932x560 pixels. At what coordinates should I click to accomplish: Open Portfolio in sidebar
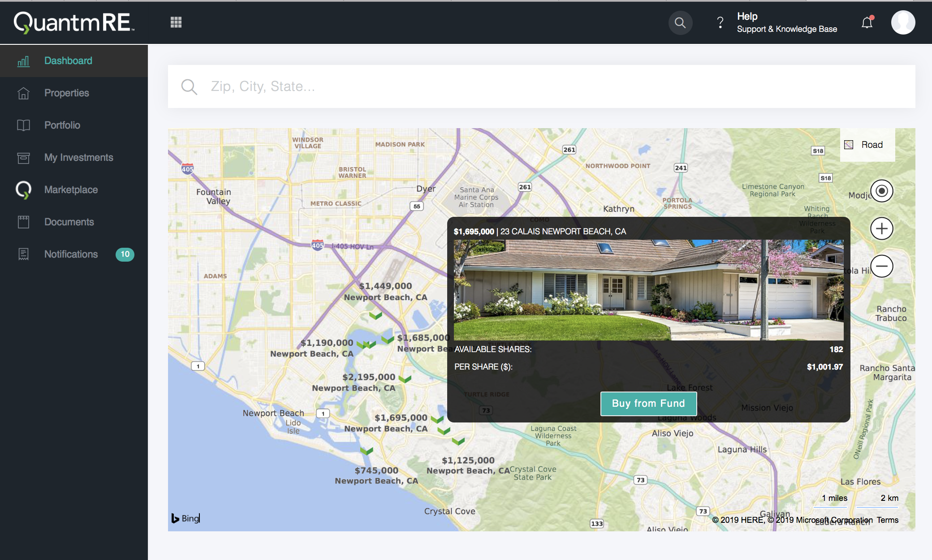point(74,125)
